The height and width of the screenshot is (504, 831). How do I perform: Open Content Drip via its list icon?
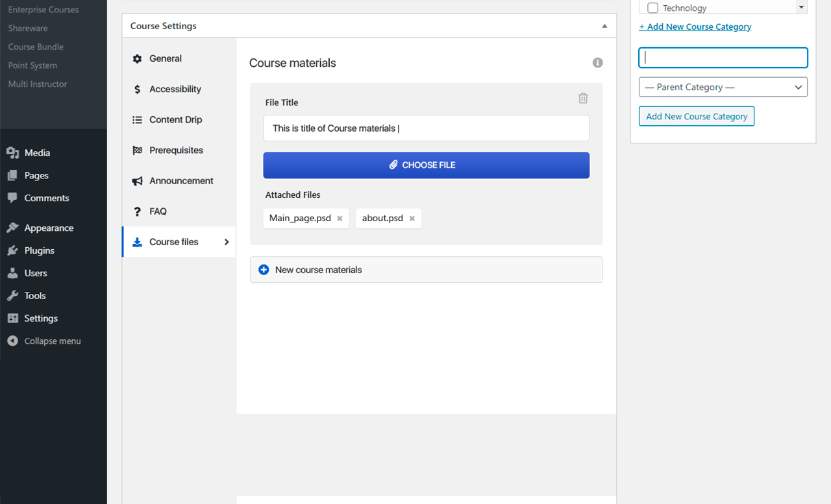pos(137,119)
